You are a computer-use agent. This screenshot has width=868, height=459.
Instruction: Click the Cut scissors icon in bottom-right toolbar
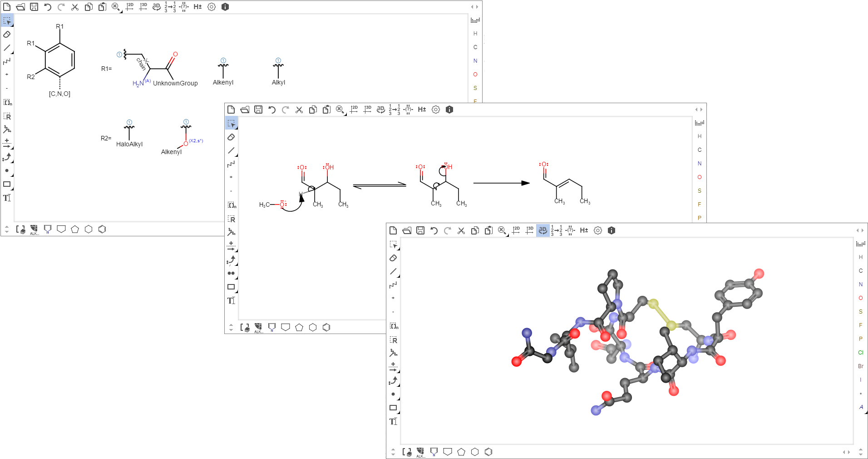click(461, 230)
